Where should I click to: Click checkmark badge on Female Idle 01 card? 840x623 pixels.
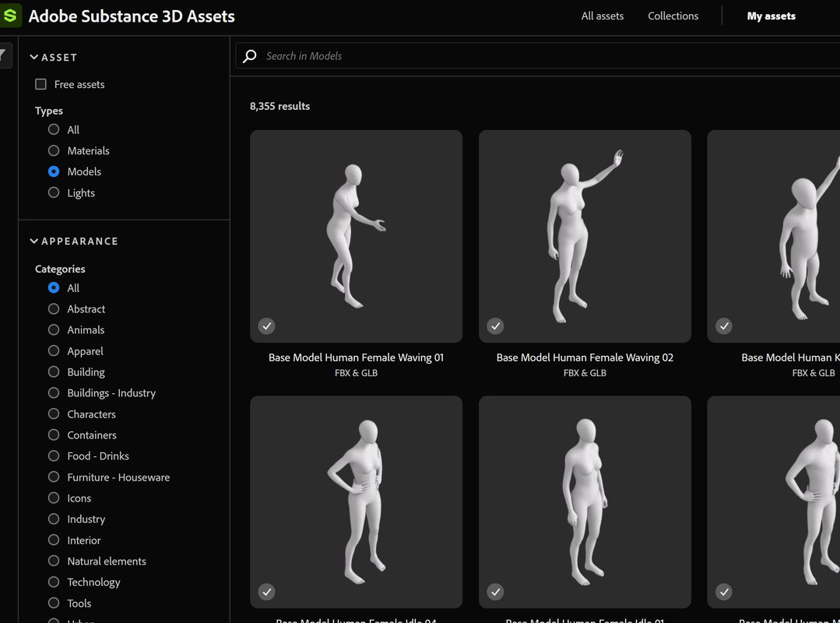pos(496,591)
